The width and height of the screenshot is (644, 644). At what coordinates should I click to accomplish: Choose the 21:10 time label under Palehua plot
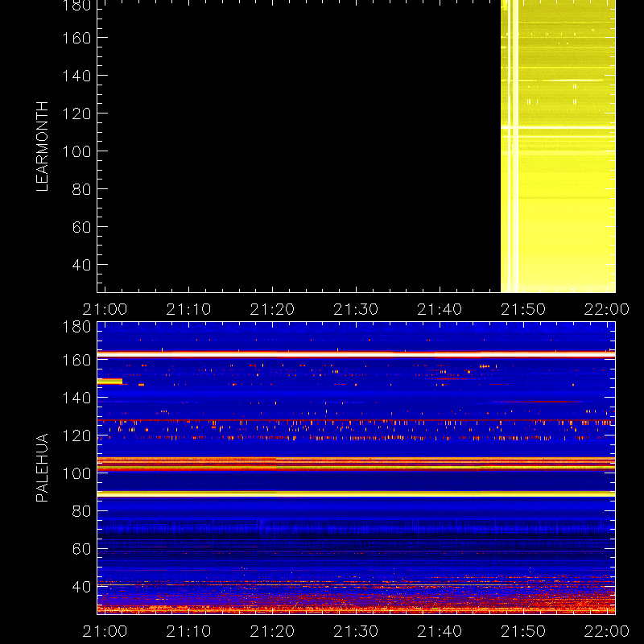[x=188, y=631]
